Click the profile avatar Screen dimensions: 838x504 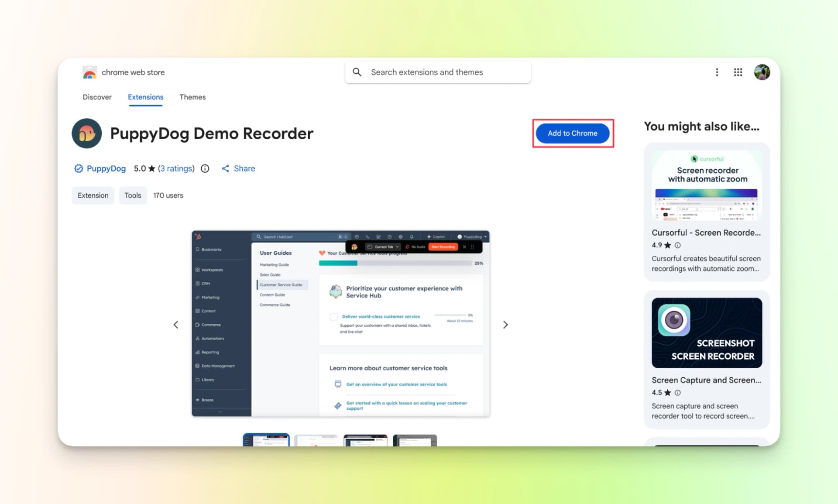click(x=762, y=72)
